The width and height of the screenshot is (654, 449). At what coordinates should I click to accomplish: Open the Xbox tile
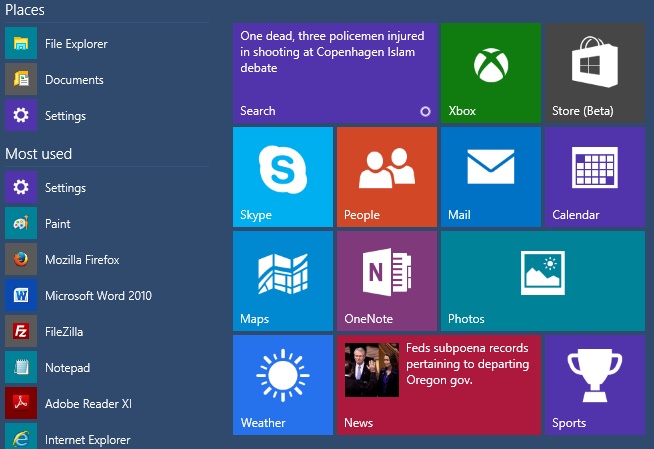[x=491, y=73]
